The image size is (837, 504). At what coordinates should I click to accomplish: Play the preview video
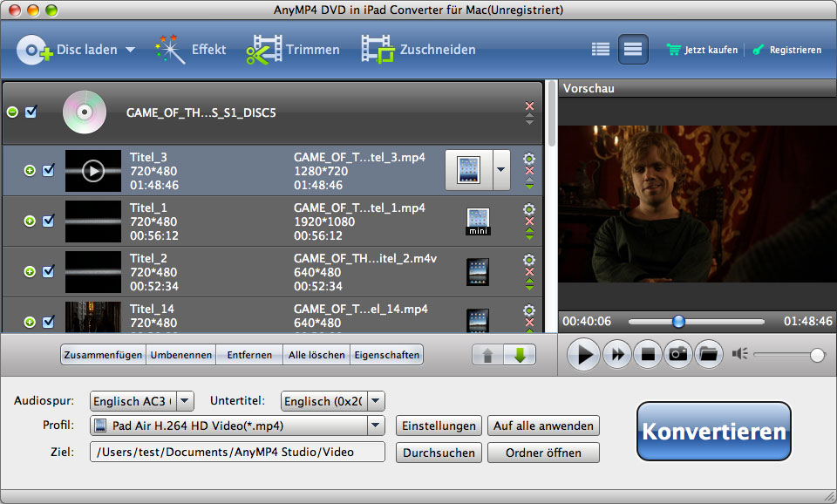584,354
